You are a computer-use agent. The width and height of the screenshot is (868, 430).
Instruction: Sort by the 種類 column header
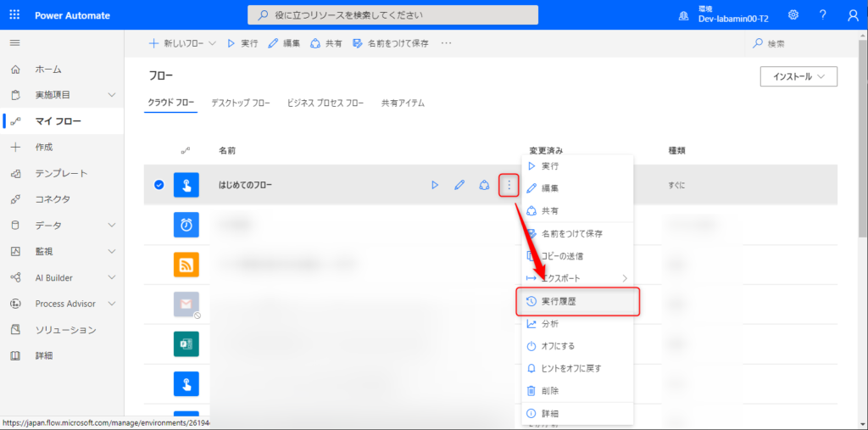coord(677,151)
